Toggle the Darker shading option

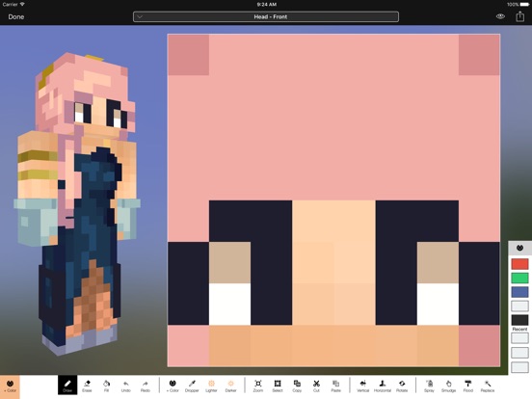click(x=230, y=386)
